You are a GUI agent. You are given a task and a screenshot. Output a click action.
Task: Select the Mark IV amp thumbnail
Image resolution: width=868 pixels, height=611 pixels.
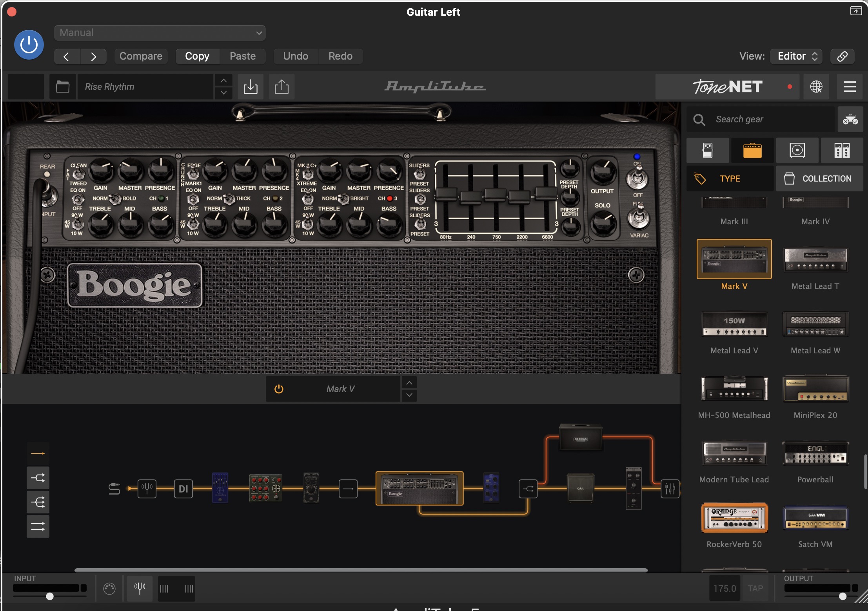[x=815, y=203]
